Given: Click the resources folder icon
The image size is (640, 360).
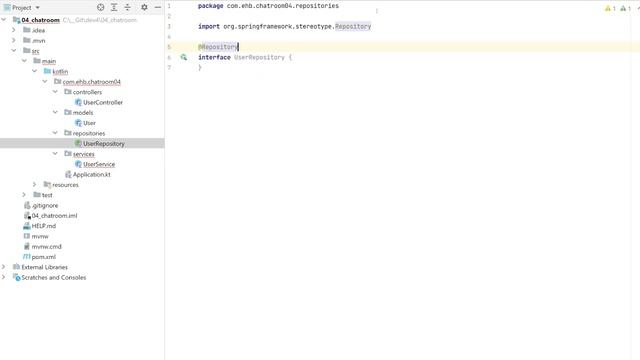Looking at the screenshot, I should point(47,184).
